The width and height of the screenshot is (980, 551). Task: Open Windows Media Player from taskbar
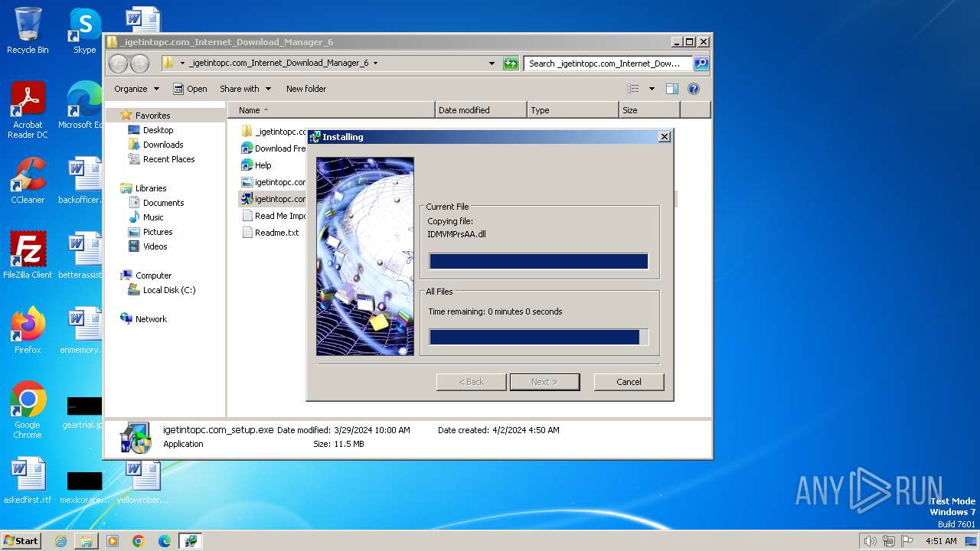[113, 541]
